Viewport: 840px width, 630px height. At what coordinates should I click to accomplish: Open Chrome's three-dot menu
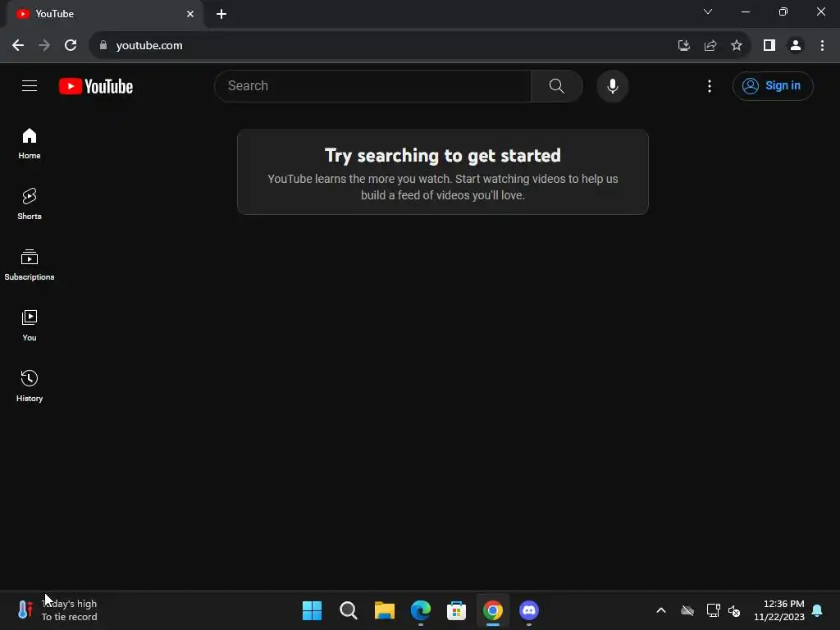pos(822,46)
